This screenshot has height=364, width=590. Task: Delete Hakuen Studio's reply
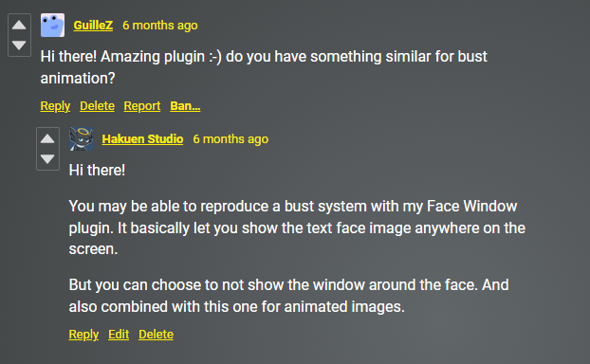[x=156, y=335]
